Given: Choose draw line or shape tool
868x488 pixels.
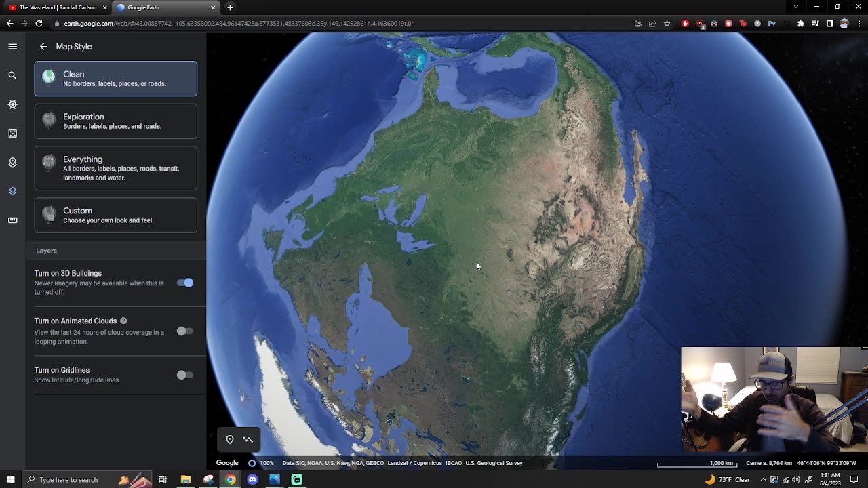Looking at the screenshot, I should [248, 440].
